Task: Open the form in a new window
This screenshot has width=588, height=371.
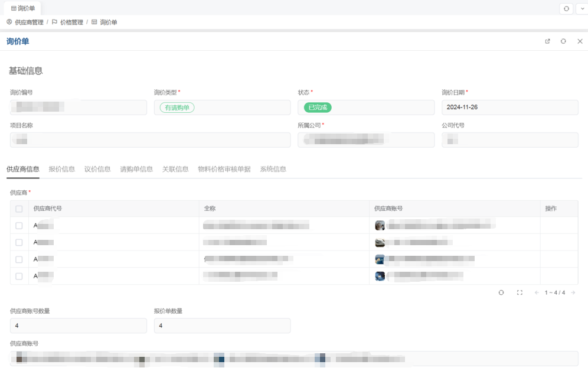Action: (547, 41)
